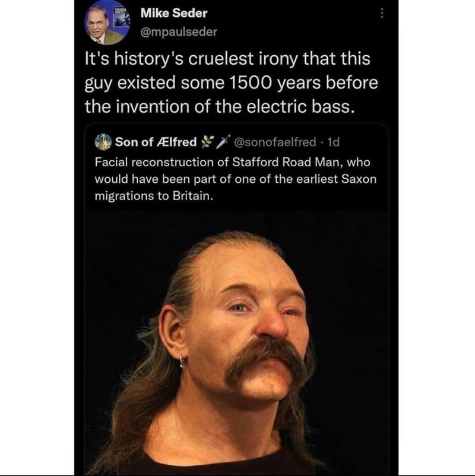The height and width of the screenshot is (476, 475).
Task: Click Son of Ælfred's small avatar
Action: point(103,142)
